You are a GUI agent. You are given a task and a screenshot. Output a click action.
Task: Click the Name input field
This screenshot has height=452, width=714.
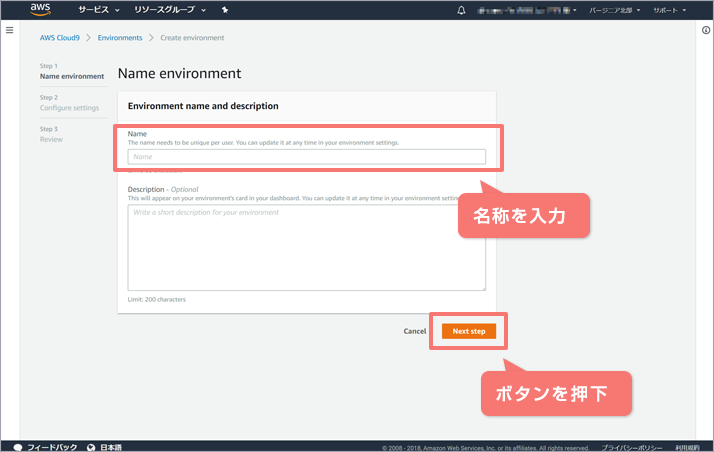306,156
